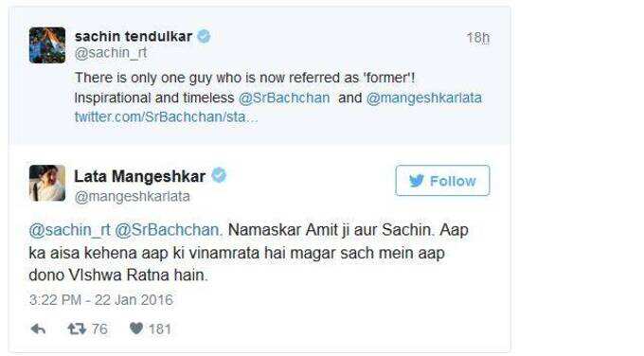The image size is (644, 356).
Task: Open the 3:22 PM - 22 Jan 2016 timestamp
Action: (101, 300)
